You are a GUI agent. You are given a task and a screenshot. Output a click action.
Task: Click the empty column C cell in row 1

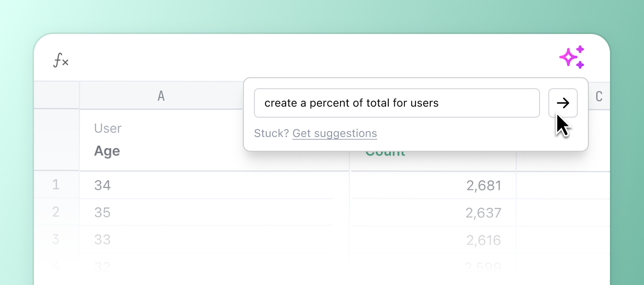tap(563, 185)
